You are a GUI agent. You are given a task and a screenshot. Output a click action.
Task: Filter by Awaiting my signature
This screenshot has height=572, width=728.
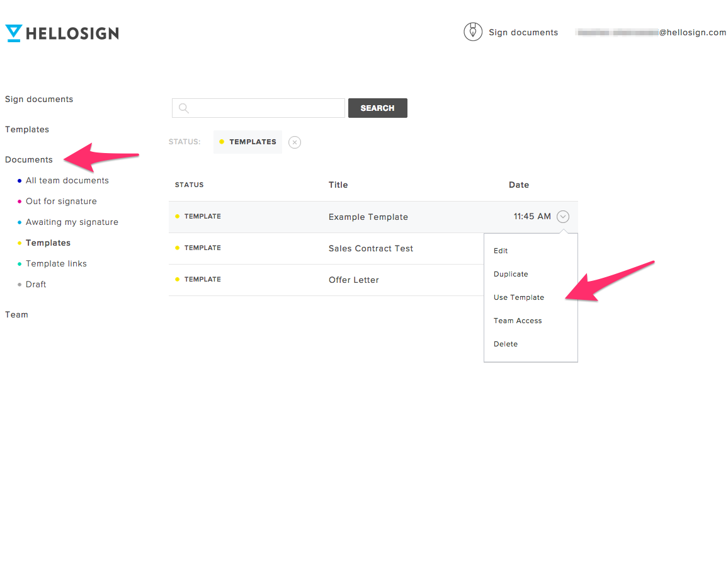click(x=72, y=222)
